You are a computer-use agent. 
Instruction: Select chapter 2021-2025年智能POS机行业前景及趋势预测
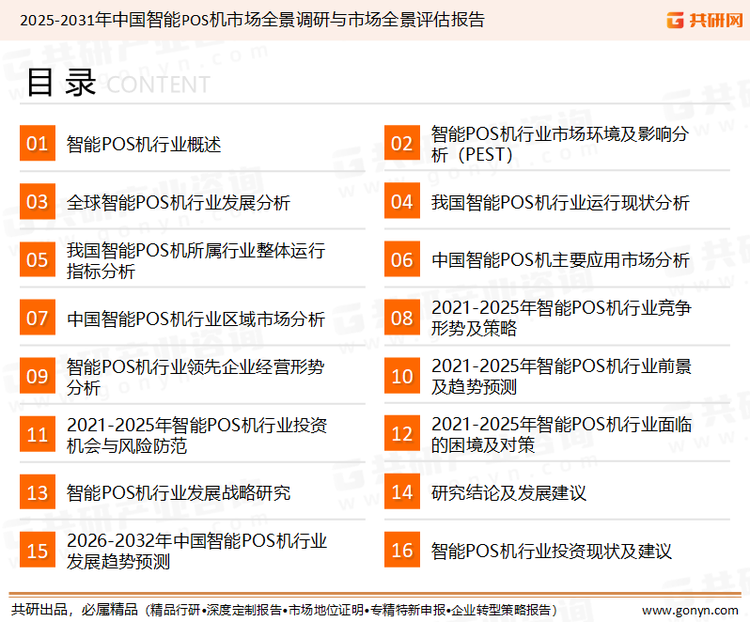pyautogui.click(x=561, y=376)
